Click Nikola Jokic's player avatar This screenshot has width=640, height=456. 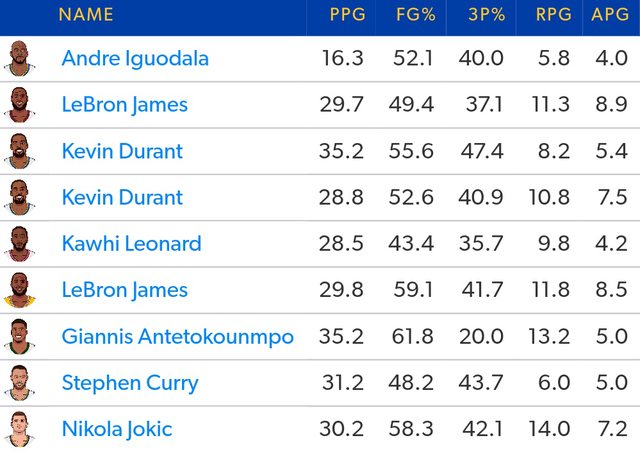[18, 429]
